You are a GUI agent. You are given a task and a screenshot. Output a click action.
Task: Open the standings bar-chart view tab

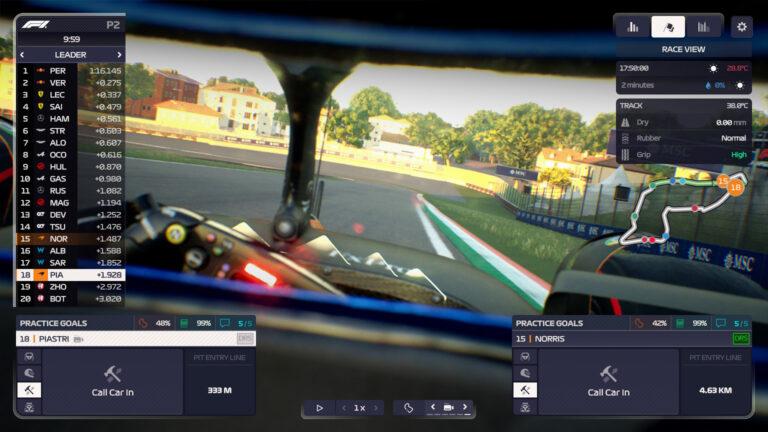coord(633,26)
